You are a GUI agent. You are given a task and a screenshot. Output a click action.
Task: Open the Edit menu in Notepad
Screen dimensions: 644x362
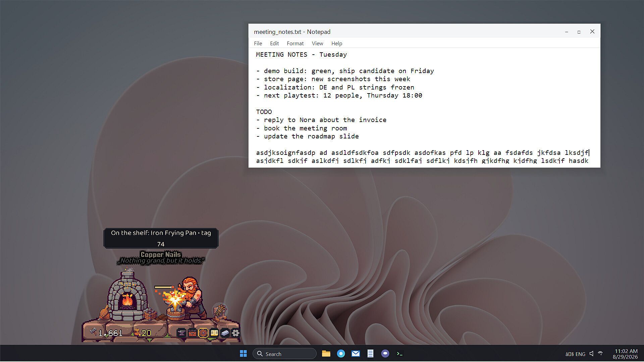pyautogui.click(x=274, y=43)
